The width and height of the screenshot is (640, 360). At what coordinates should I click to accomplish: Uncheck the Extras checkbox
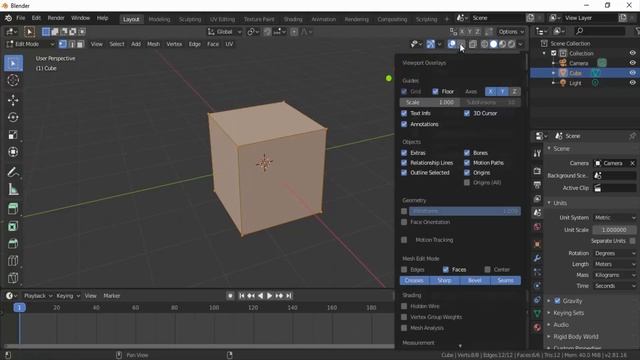[404, 153]
